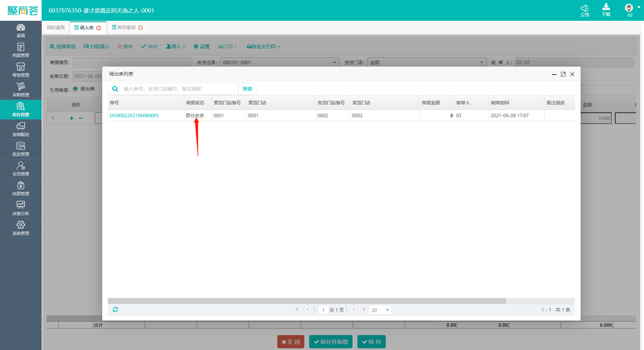Expand the 自定义打印 dropdown

263,46
